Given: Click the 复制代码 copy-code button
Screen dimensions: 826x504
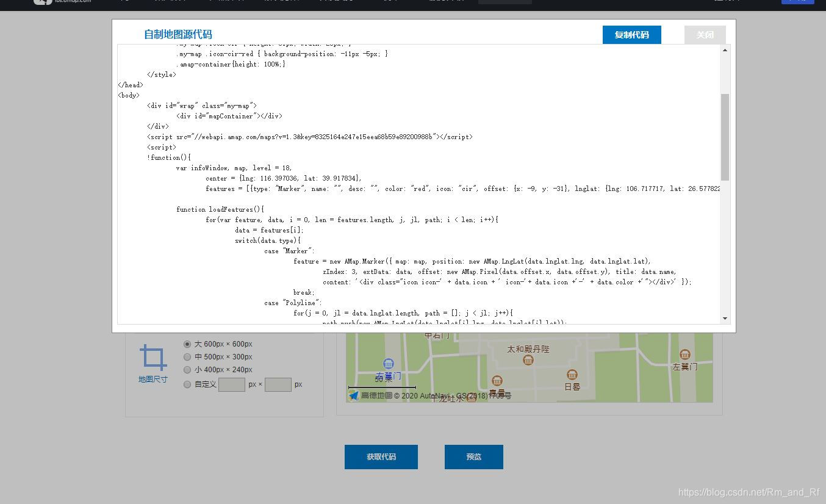Looking at the screenshot, I should tap(631, 35).
